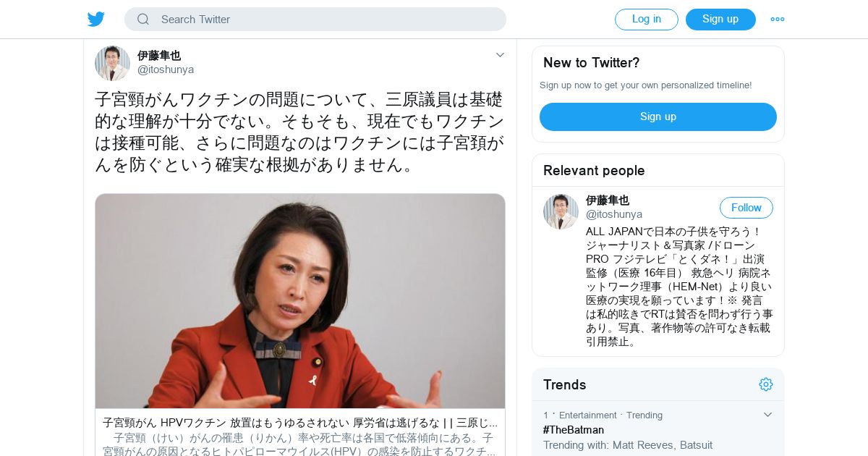Open Trends settings gear
The width and height of the screenshot is (868, 456).
point(766,384)
